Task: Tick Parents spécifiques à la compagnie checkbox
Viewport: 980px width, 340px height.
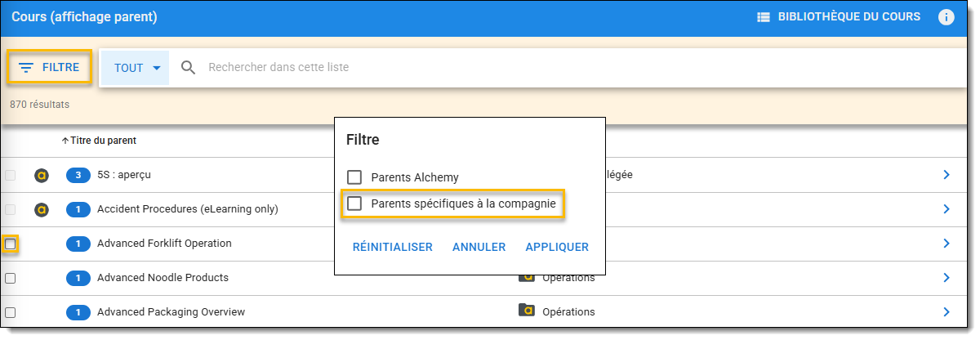Action: click(x=354, y=204)
